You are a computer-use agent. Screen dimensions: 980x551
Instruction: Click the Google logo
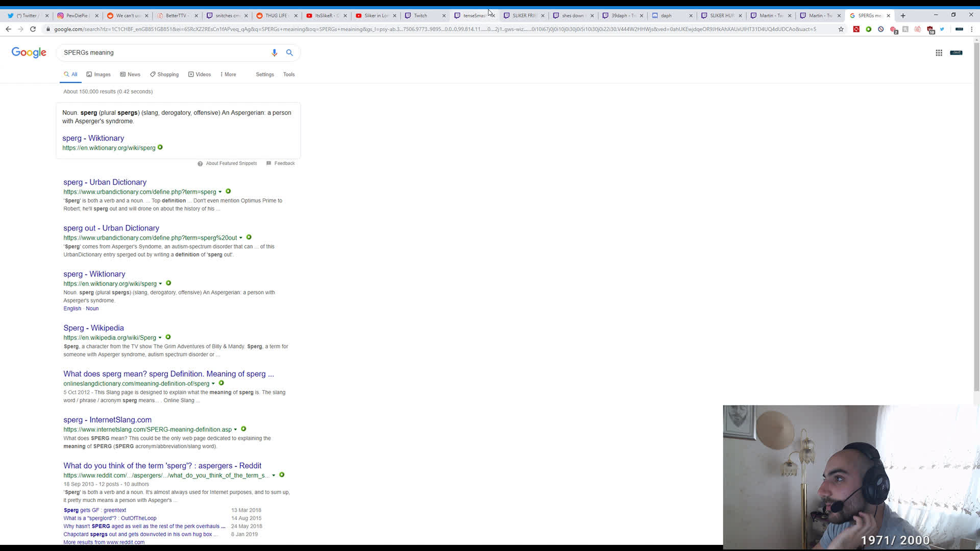pyautogui.click(x=29, y=53)
